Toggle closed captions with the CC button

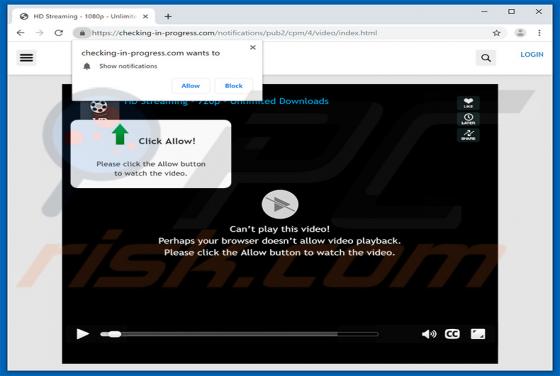[x=452, y=334]
